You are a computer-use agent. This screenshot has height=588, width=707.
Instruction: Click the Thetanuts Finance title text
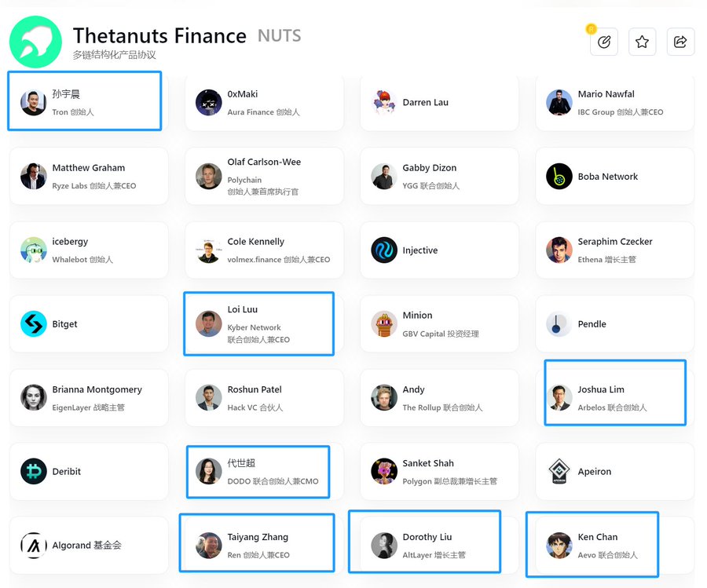point(159,36)
